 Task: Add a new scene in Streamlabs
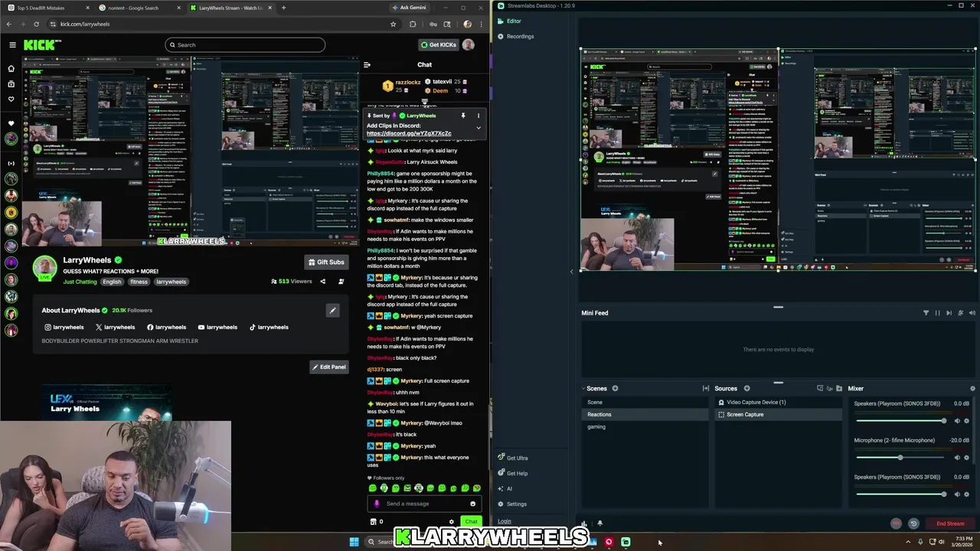click(615, 389)
